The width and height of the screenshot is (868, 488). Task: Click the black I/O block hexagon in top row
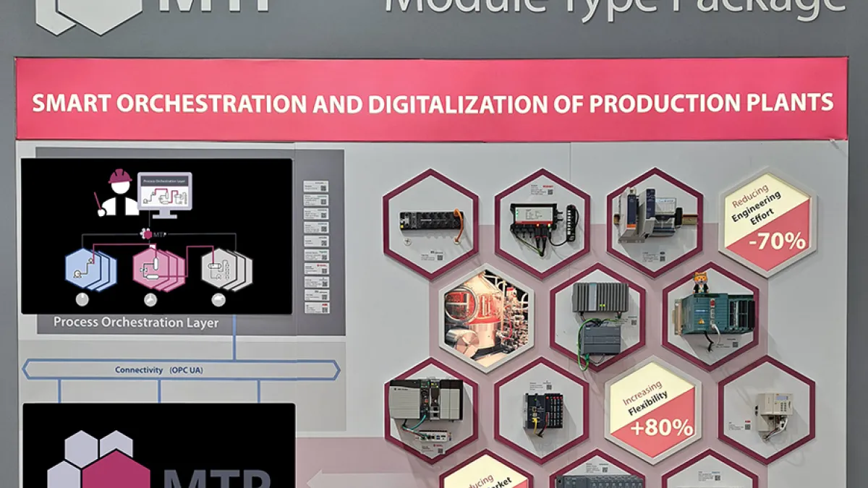(x=430, y=223)
